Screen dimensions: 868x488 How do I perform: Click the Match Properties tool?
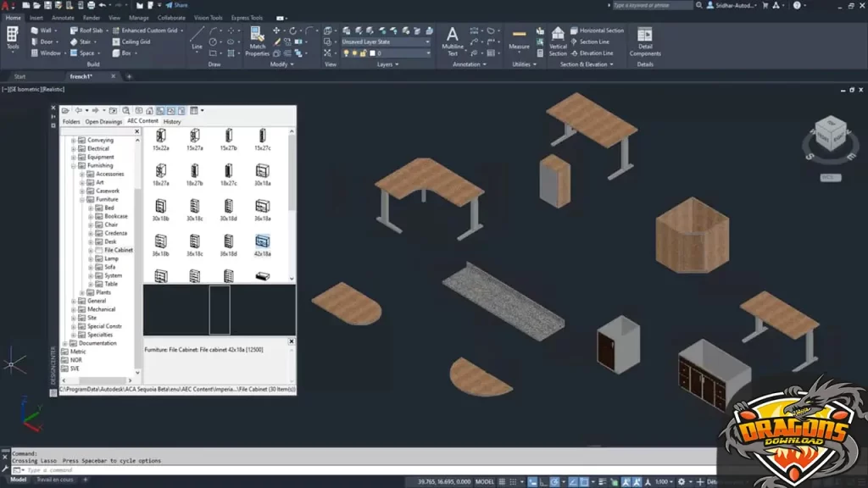pyautogui.click(x=257, y=42)
